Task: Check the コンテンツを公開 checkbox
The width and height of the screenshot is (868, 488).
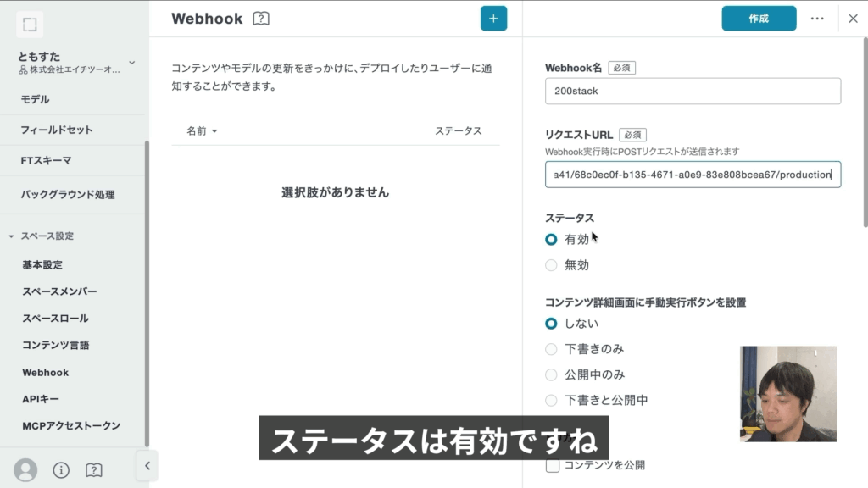Action: point(553,465)
